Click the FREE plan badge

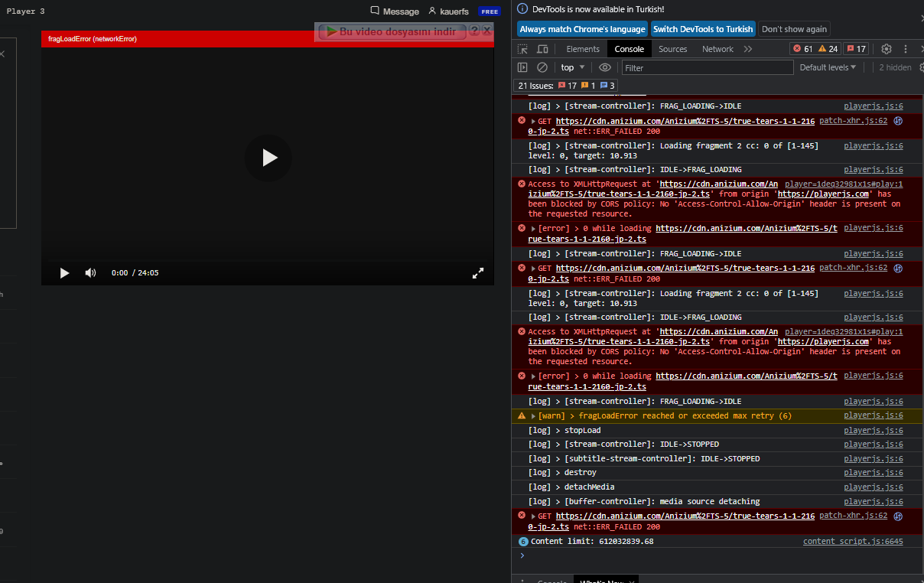pyautogui.click(x=490, y=11)
